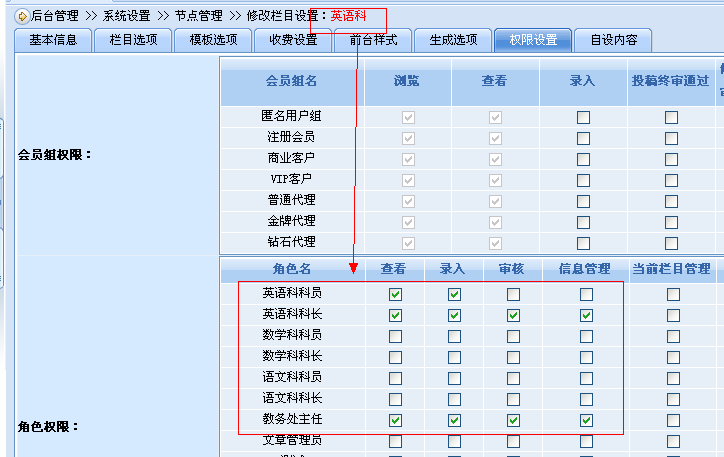Tick 录入 for VIP客户 member group
Screen dimensions: 724x457
tap(583, 180)
